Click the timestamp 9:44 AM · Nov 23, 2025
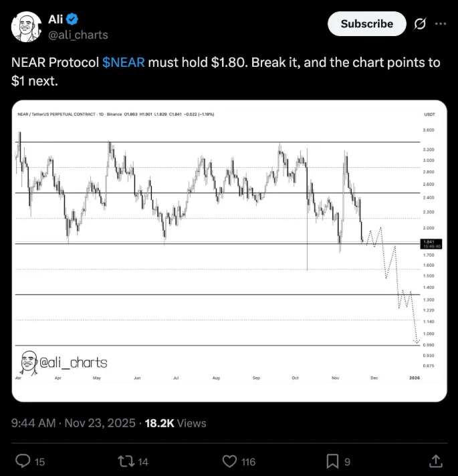Viewport: 458px width, 476px height. point(74,423)
